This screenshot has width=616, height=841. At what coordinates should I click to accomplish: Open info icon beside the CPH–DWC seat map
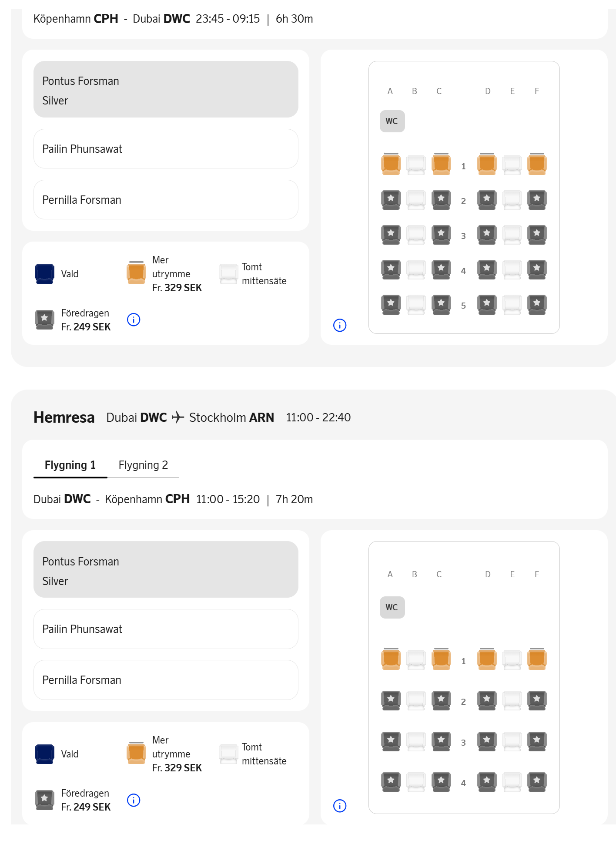pyautogui.click(x=340, y=325)
